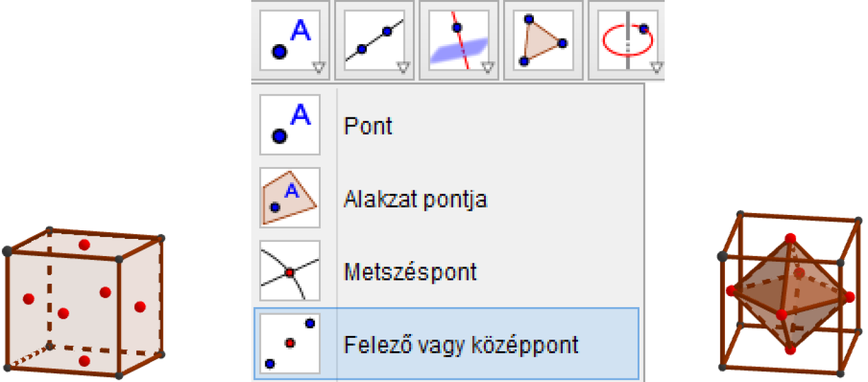Expand the Perpendicular line tool dropdown arrow
Image resolution: width=868 pixels, height=382 pixels.
(487, 68)
